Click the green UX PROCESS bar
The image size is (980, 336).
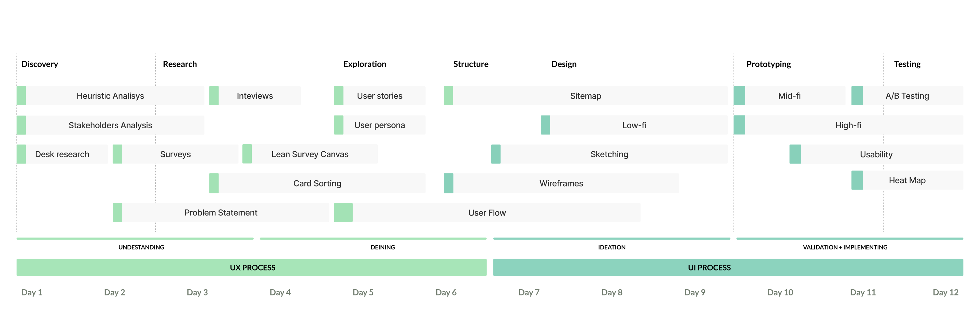coord(251,268)
